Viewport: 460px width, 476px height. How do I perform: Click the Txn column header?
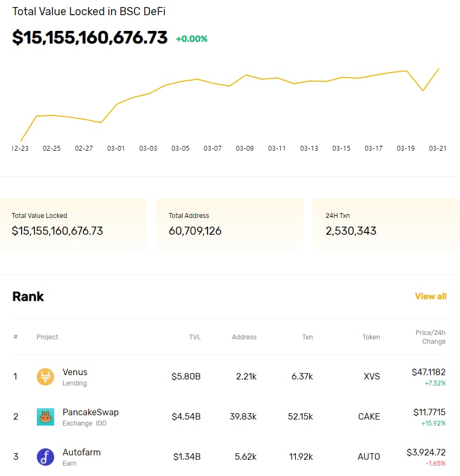307,337
